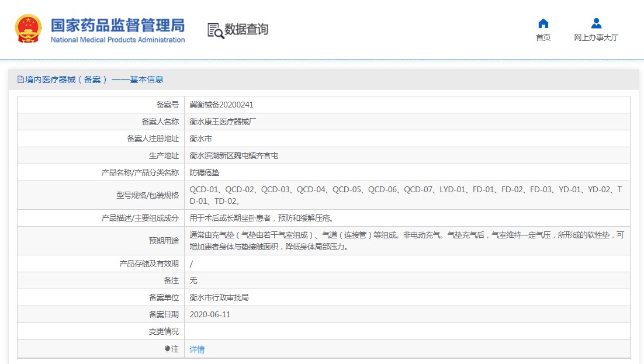Click the 备注 row label
This screenshot has width=644, height=364.
pos(171,280)
